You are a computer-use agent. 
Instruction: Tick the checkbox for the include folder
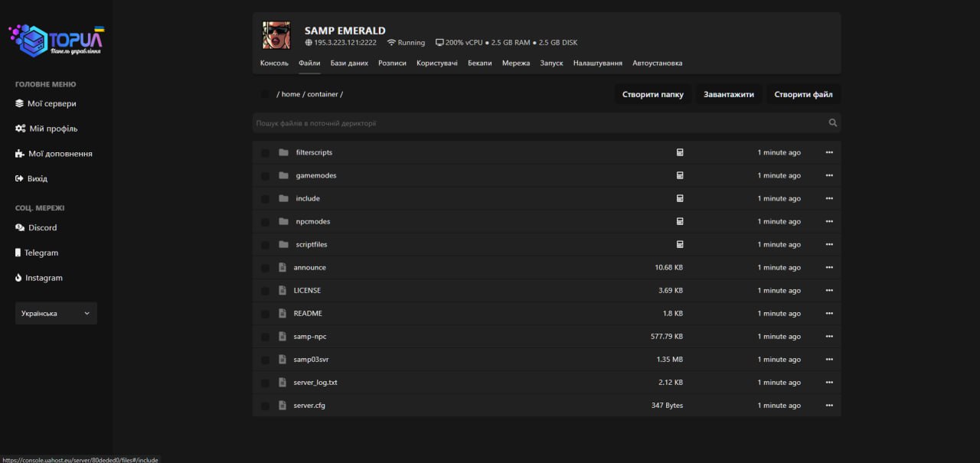[x=265, y=199]
